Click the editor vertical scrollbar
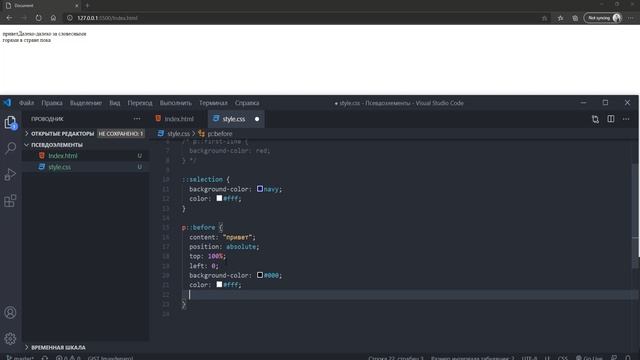Screen dimensions: 640x360 (x=636, y=216)
